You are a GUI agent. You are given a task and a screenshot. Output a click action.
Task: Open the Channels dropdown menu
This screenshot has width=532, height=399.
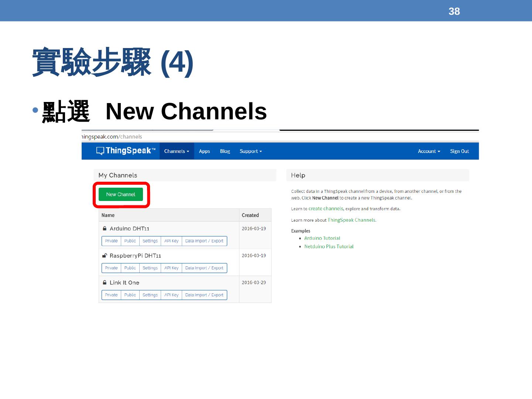click(177, 151)
